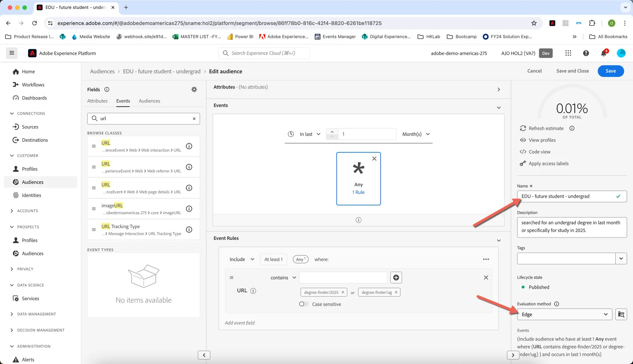Open the 1 Rule link
The height and width of the screenshot is (364, 633).
358,192
